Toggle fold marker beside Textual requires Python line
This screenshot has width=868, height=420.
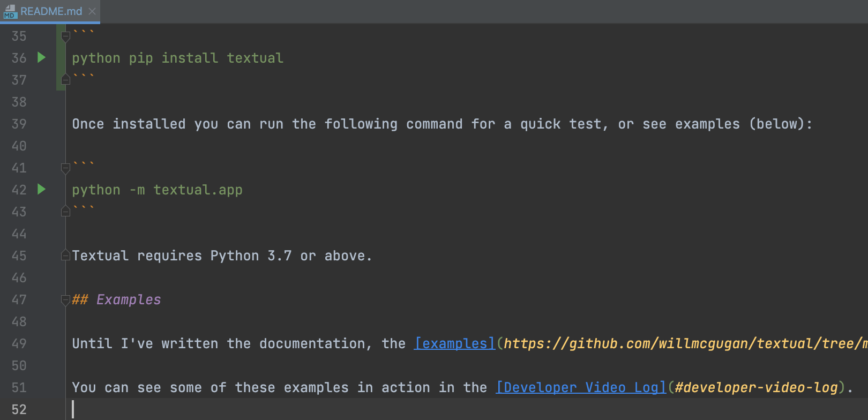click(65, 256)
